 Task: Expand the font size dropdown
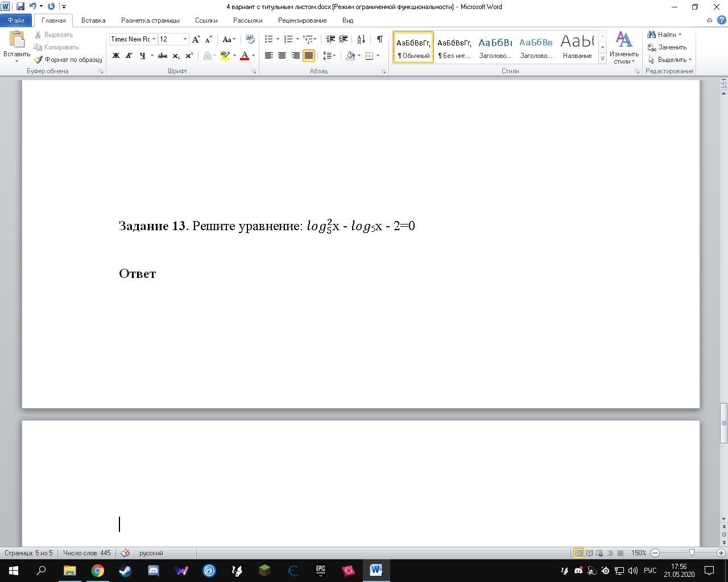coord(185,39)
